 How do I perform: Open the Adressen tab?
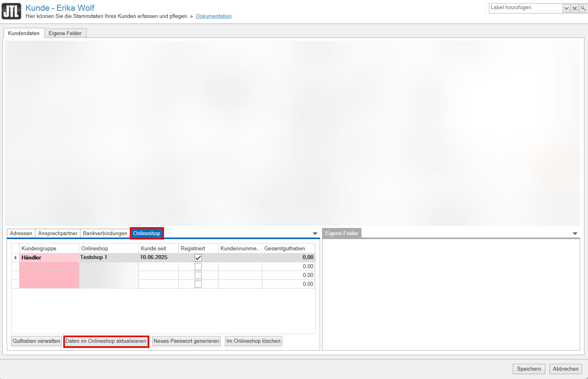[21, 233]
